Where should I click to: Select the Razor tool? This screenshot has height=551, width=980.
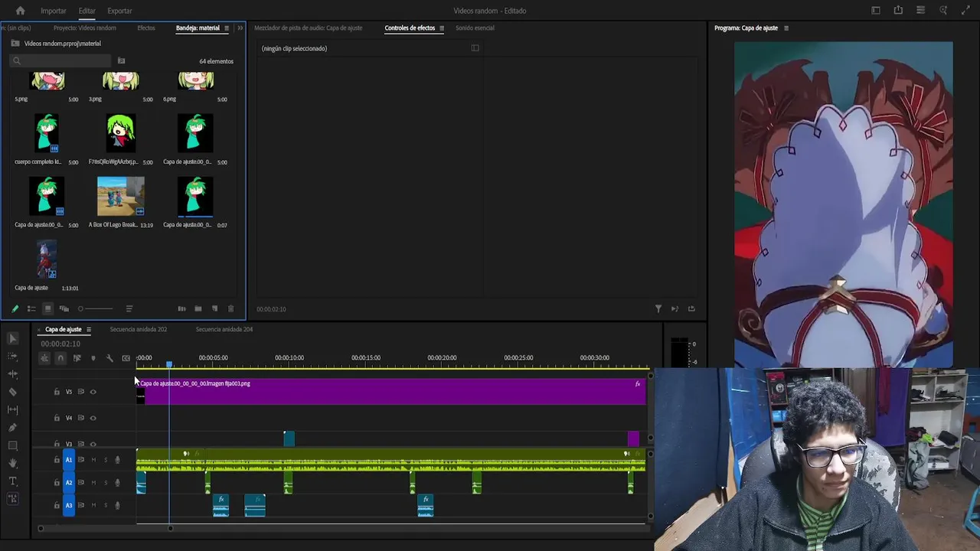(x=12, y=392)
